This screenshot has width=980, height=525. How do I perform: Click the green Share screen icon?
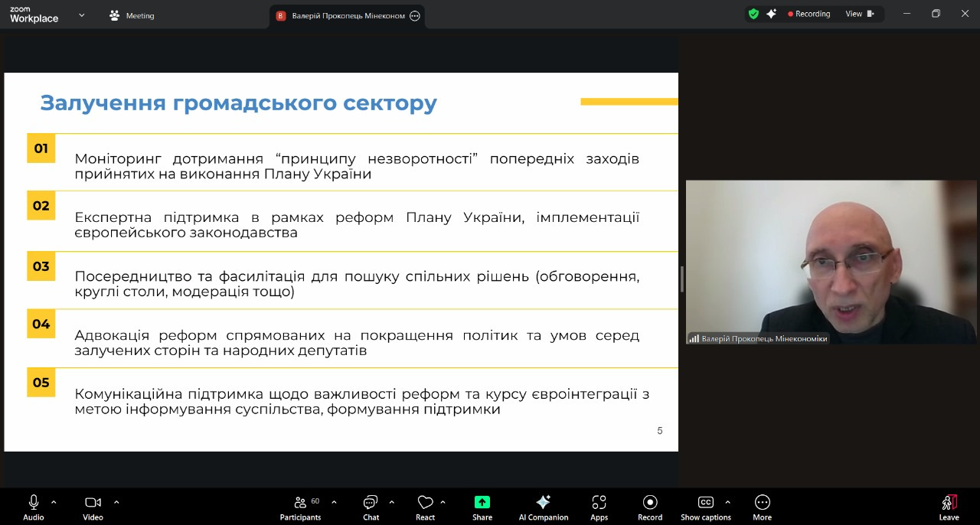click(x=482, y=502)
